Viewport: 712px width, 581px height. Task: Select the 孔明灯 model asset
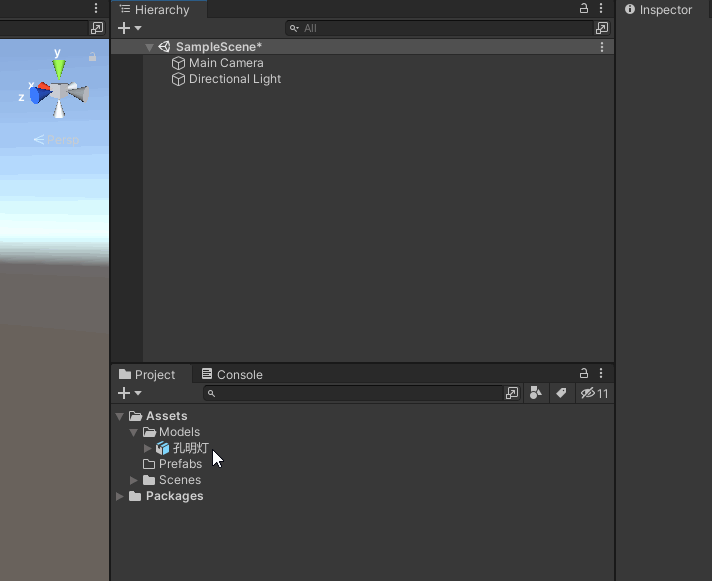(x=191, y=448)
